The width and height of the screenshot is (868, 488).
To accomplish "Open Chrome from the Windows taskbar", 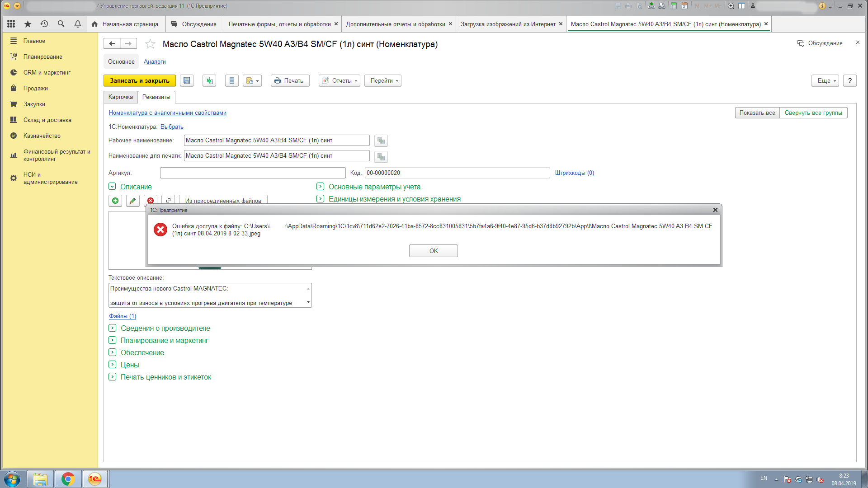I will pyautogui.click(x=68, y=479).
